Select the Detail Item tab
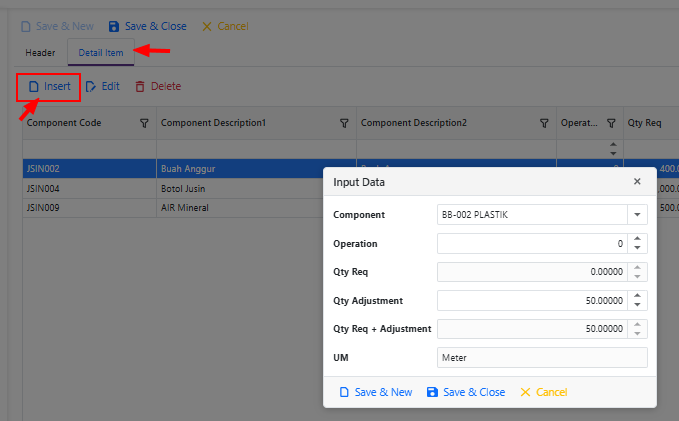The width and height of the screenshot is (679, 421). 101,53
